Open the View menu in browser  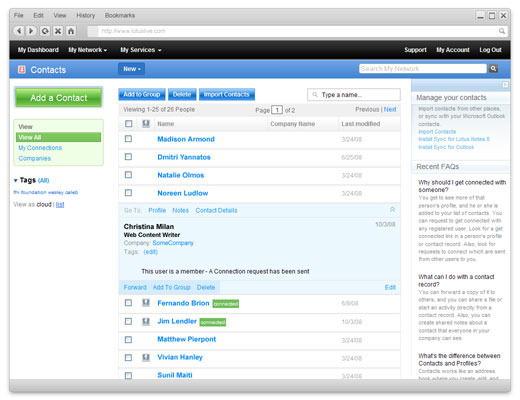point(60,15)
